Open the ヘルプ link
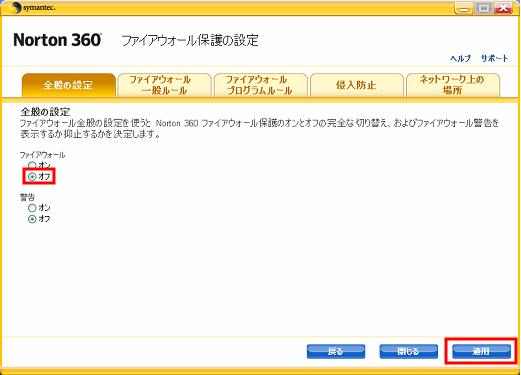521x375 pixels. (460, 58)
